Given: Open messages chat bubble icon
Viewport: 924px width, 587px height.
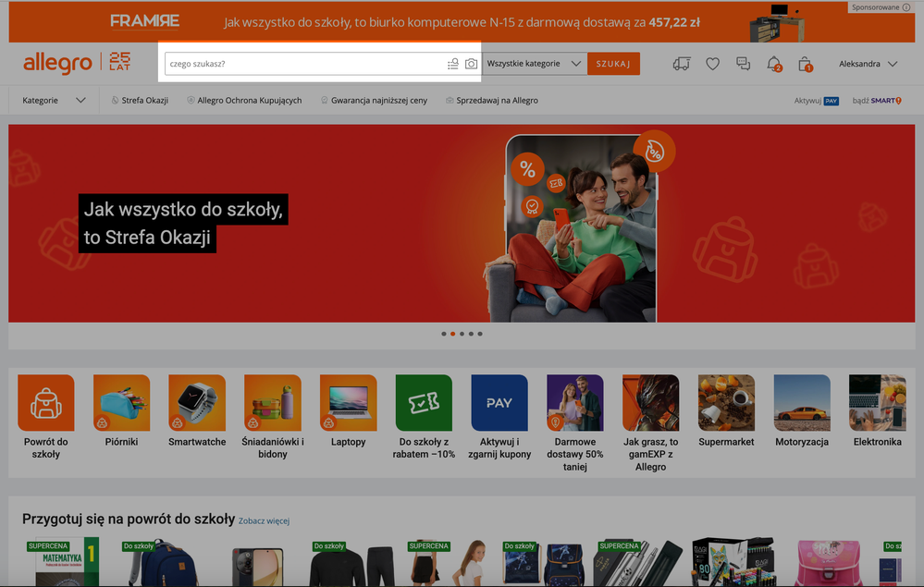Looking at the screenshot, I should 743,64.
